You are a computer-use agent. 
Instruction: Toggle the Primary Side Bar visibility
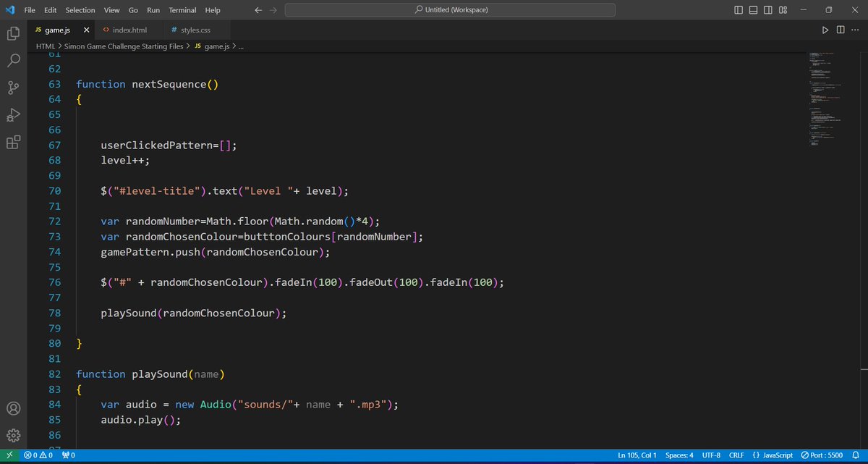click(x=738, y=9)
